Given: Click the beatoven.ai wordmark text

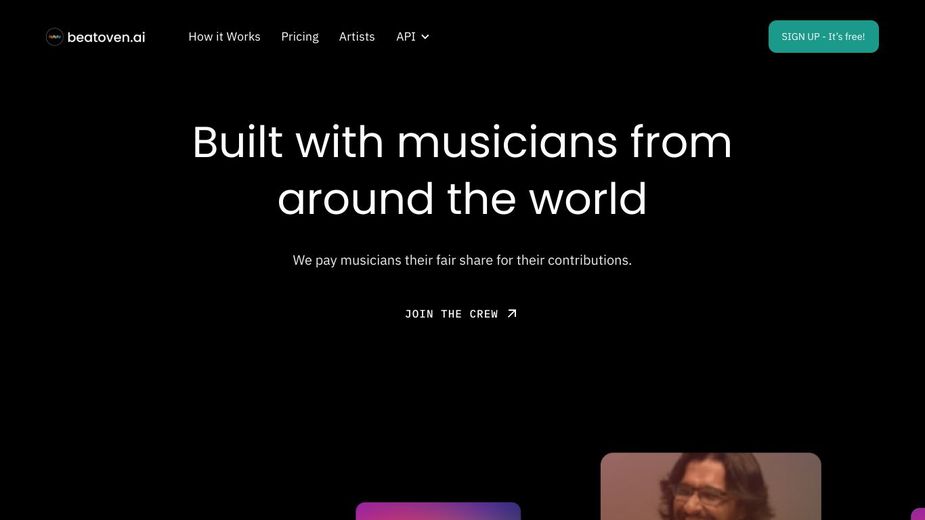Looking at the screenshot, I should (x=106, y=37).
